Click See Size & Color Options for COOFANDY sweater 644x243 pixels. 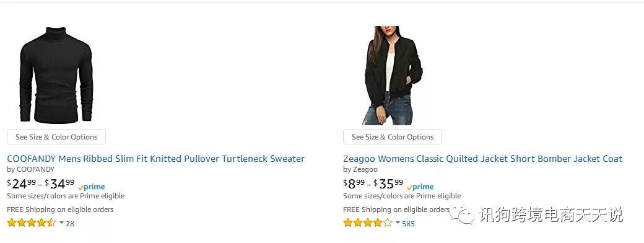click(x=56, y=137)
